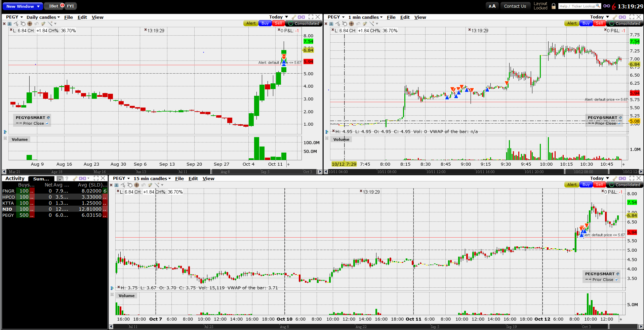This screenshot has height=330, width=644.
Task: Open the 1 min candles interval dropdown
Action: point(365,17)
